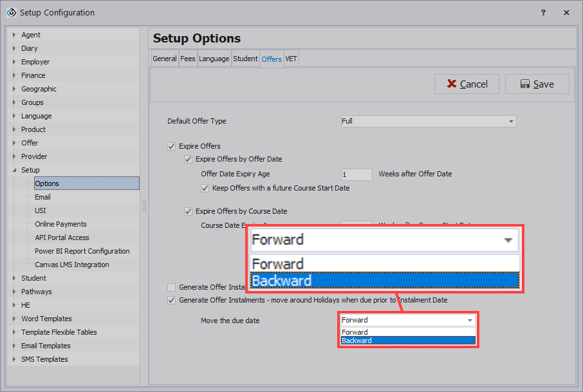This screenshot has width=583, height=392.
Task: Select Email under Setup
Action: [x=42, y=197]
